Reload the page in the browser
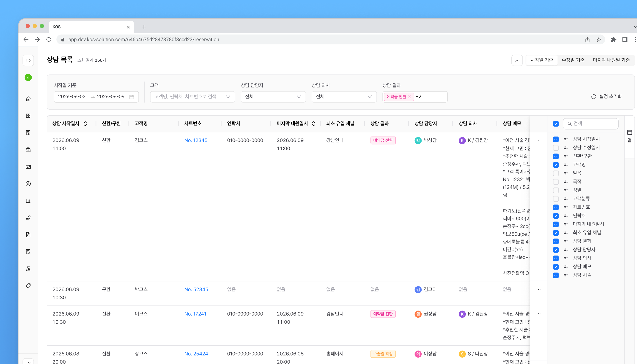637x364 pixels. [x=49, y=40]
